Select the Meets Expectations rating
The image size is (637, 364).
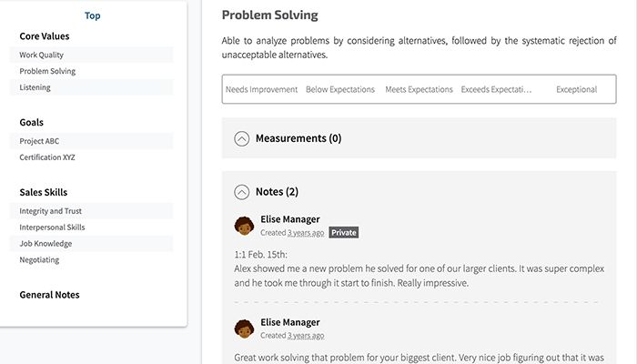pos(419,90)
